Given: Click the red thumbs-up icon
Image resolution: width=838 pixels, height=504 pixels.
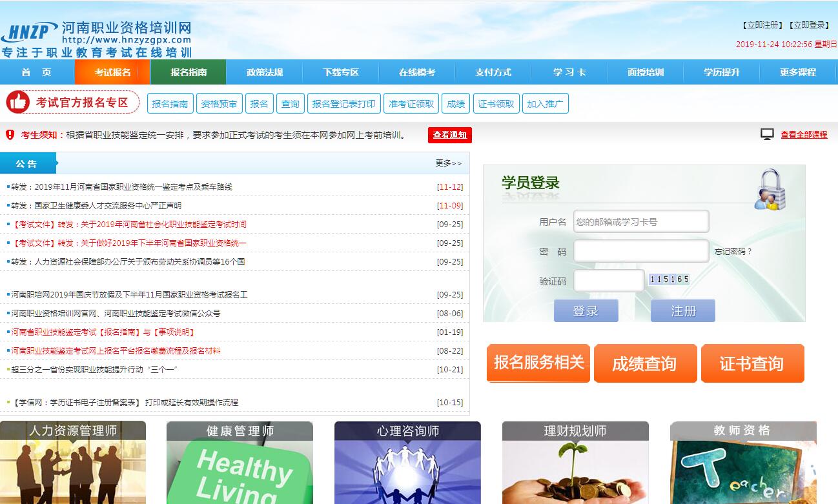Looking at the screenshot, I should 18,102.
